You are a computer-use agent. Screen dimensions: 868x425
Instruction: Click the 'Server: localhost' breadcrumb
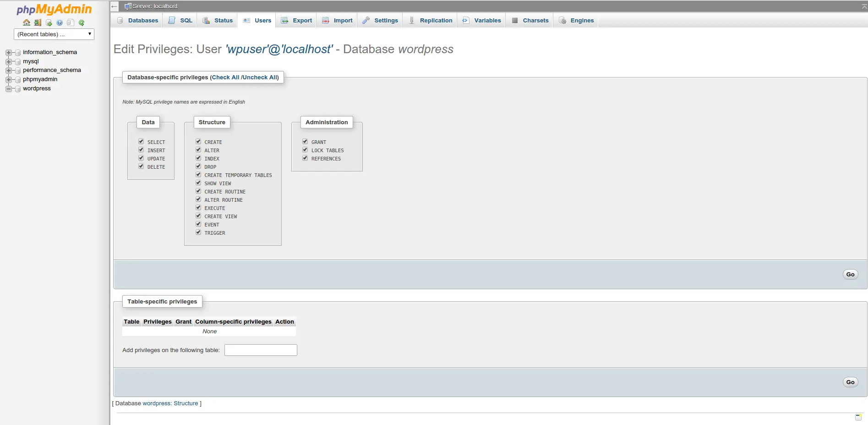[x=155, y=6]
